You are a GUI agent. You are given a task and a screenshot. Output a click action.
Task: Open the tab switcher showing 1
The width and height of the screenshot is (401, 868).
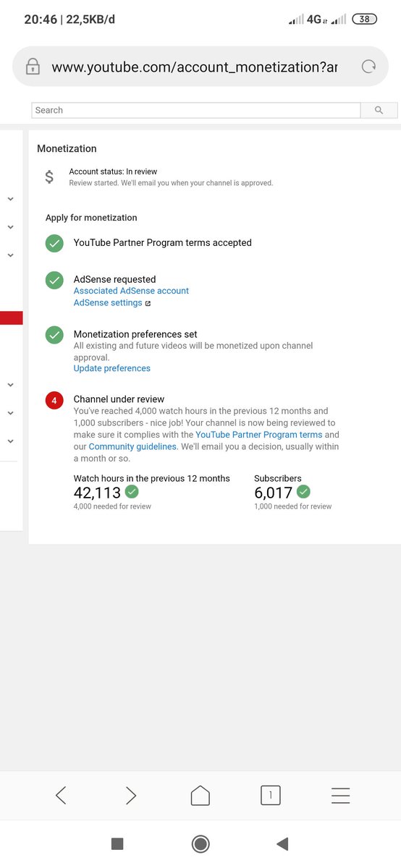pos(270,796)
